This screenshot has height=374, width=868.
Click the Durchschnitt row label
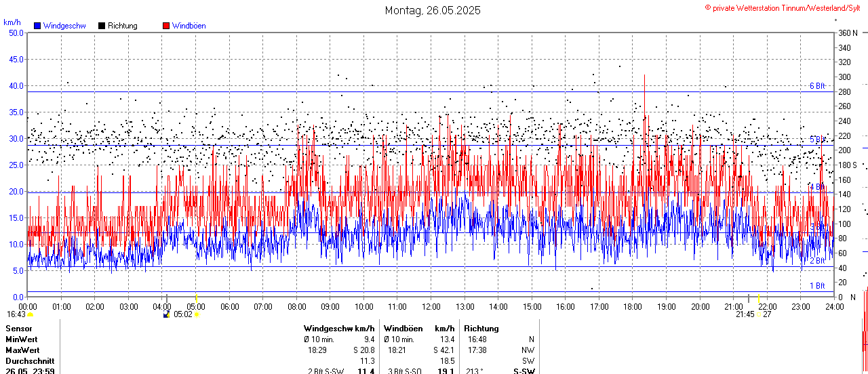point(30,361)
